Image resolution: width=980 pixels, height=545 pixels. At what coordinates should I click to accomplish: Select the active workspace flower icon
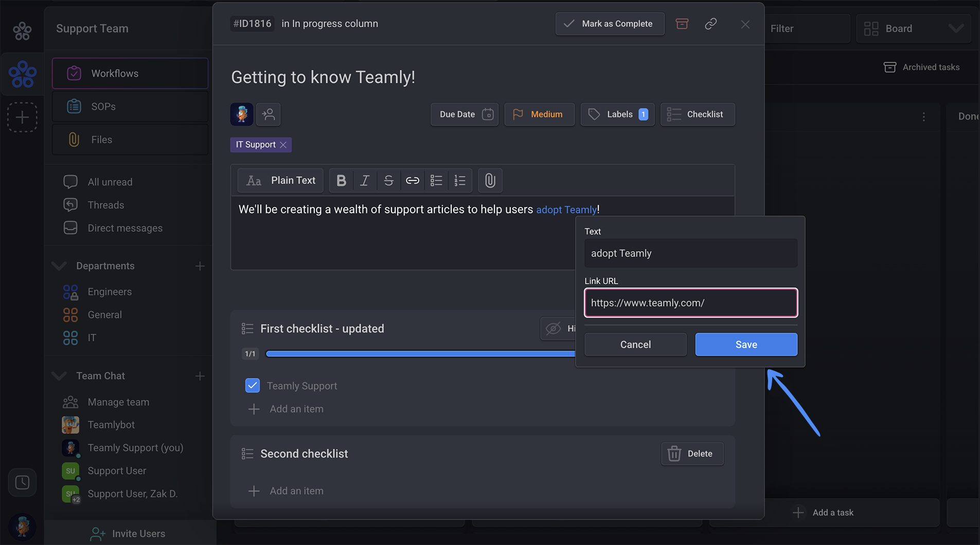[22, 74]
